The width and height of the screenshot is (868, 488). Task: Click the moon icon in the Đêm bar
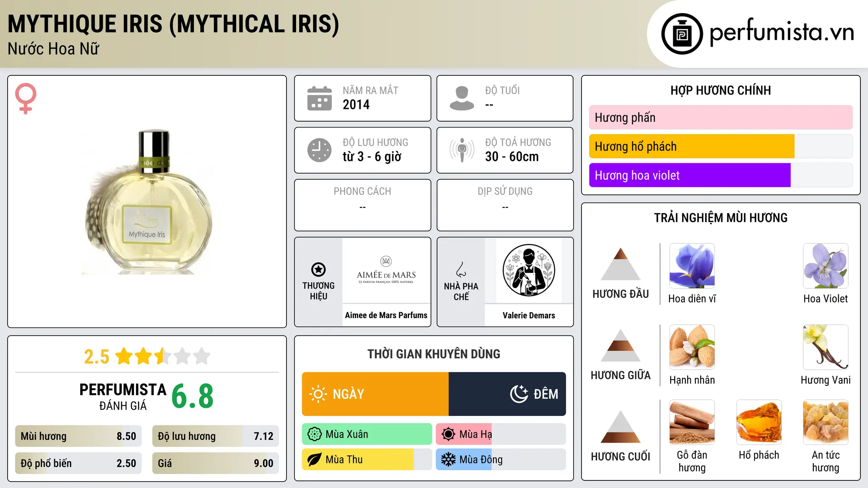coord(519,394)
